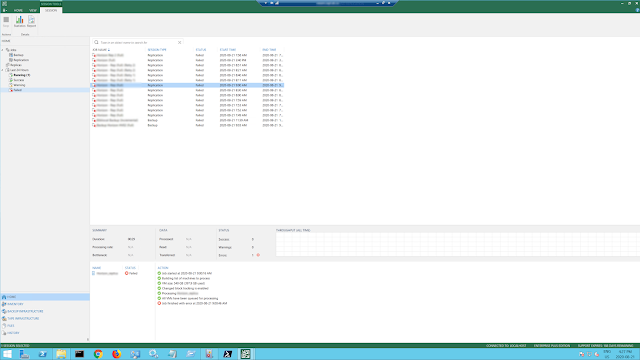Select the Session ribbon tab
Viewport: 640px width, 360px height.
pyautogui.click(x=51, y=10)
